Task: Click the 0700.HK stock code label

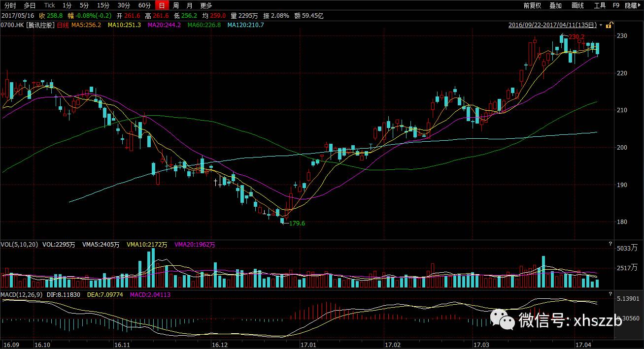Action: point(12,25)
